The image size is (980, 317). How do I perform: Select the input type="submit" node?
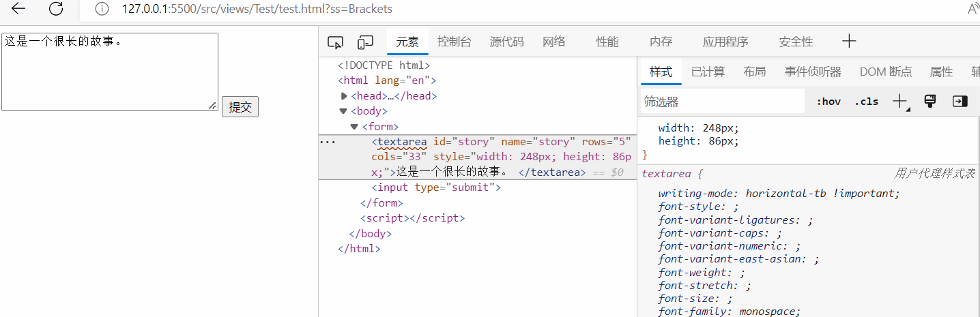pos(436,187)
